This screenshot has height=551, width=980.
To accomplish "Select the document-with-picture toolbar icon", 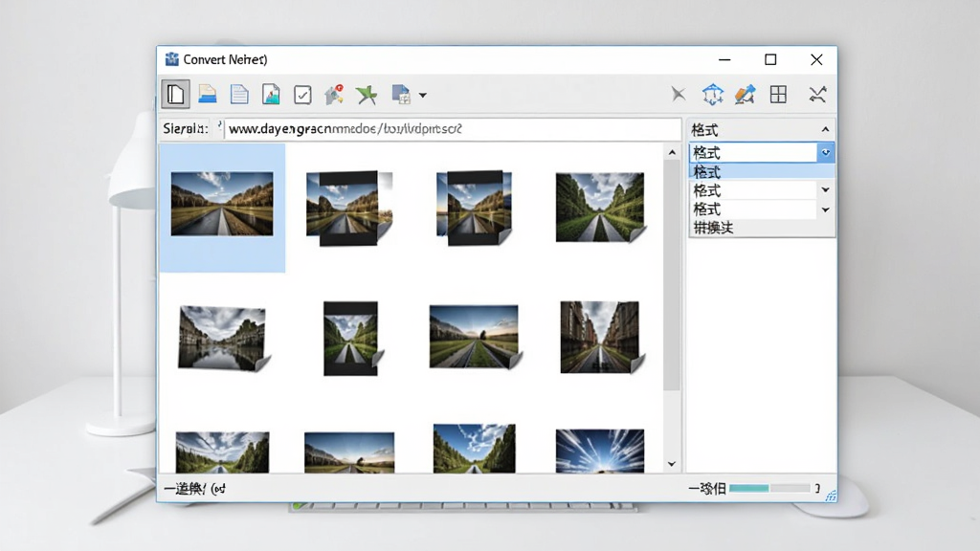I will [271, 95].
